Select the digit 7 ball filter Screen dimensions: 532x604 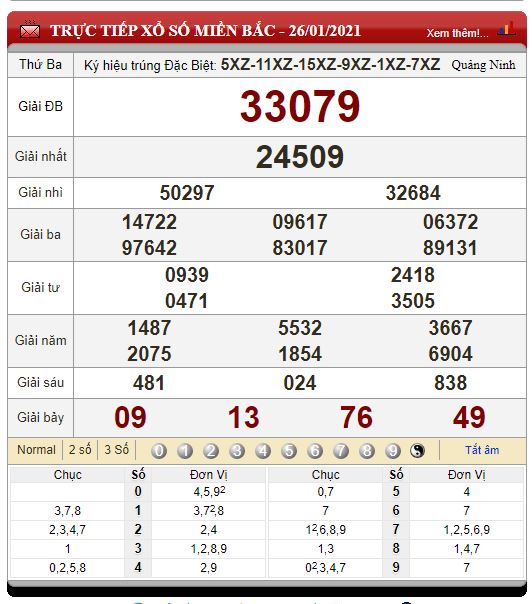pyautogui.click(x=341, y=450)
